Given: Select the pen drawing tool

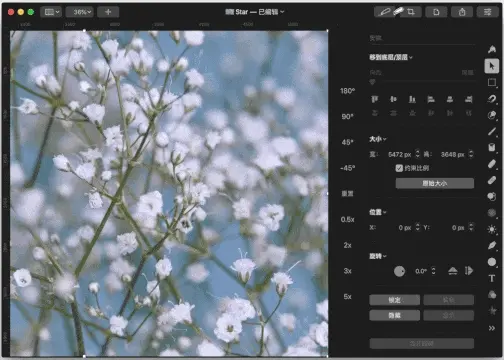Looking at the screenshot, I should pyautogui.click(x=492, y=246).
